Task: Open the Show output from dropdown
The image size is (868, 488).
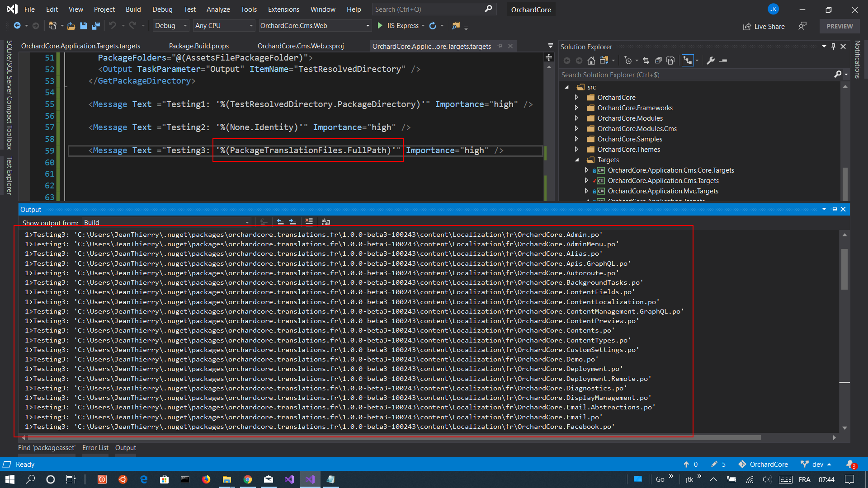Action: [246, 222]
